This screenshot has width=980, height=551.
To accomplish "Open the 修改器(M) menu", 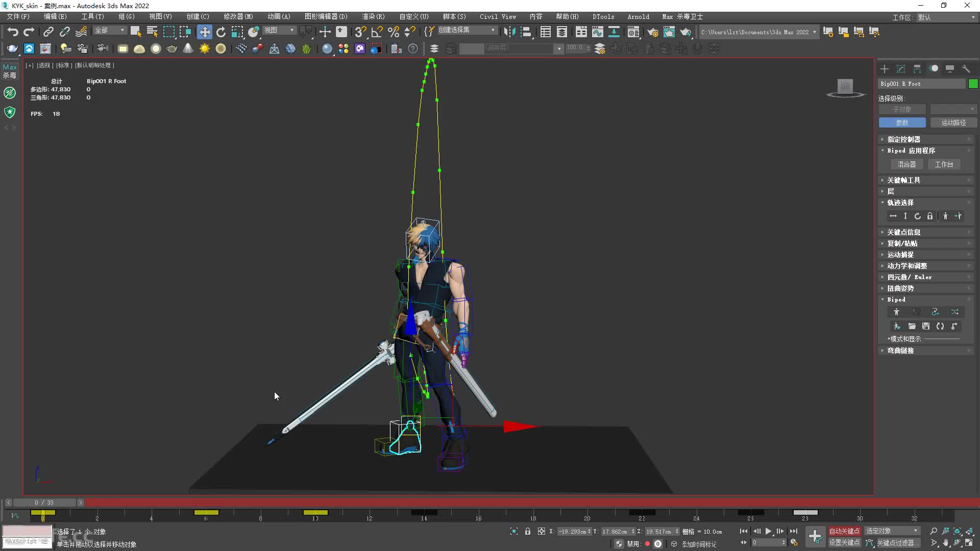I will pos(238,17).
